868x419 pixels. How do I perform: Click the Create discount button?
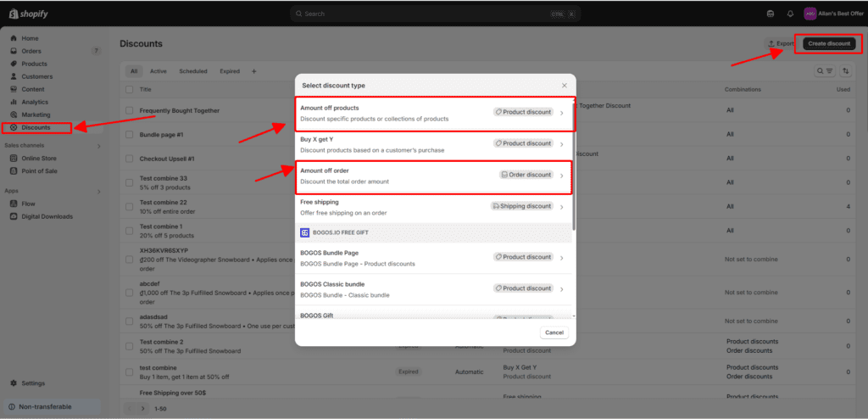pyautogui.click(x=828, y=43)
